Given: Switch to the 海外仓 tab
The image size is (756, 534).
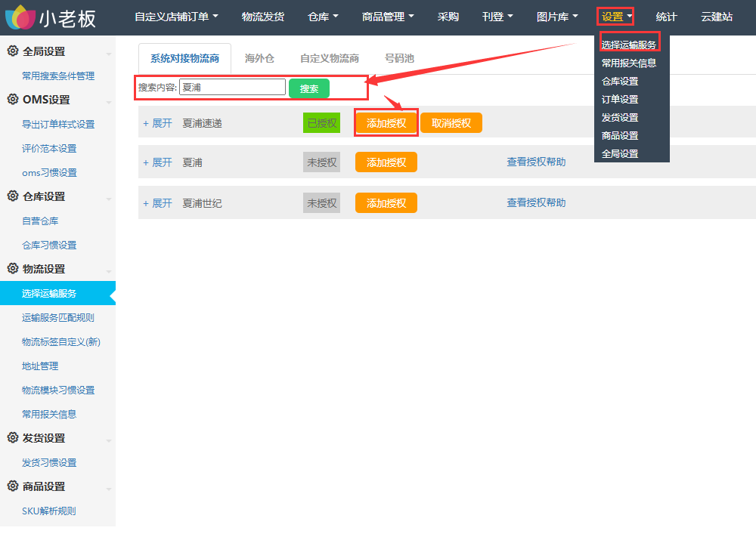Looking at the screenshot, I should coord(259,58).
